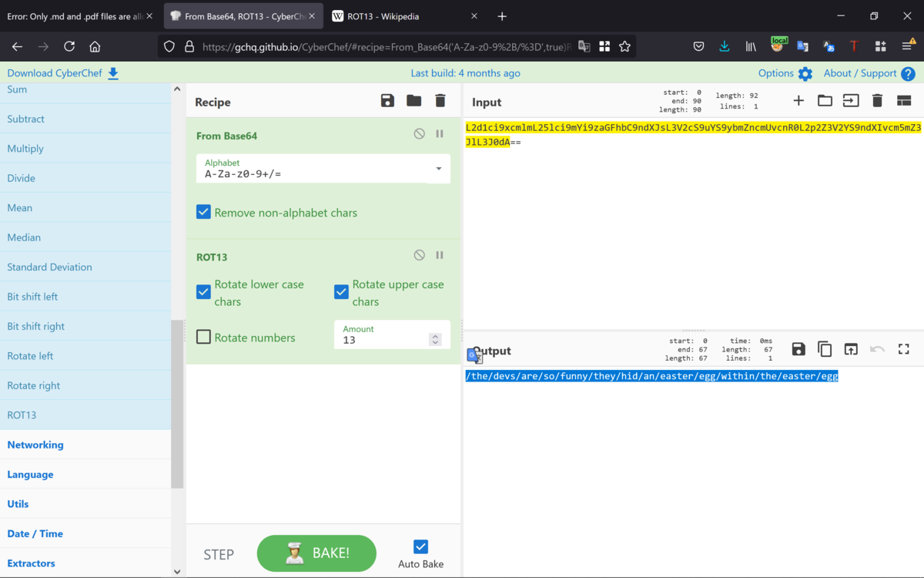Viewport: 924px width, 578px height.
Task: Open Firefox downloads panel
Action: click(725, 46)
